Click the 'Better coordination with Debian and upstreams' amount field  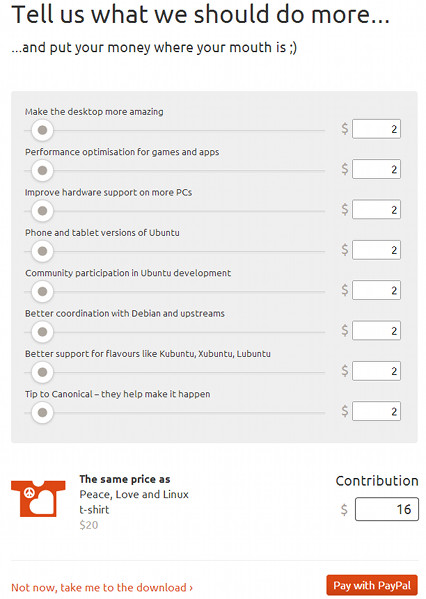click(x=376, y=330)
